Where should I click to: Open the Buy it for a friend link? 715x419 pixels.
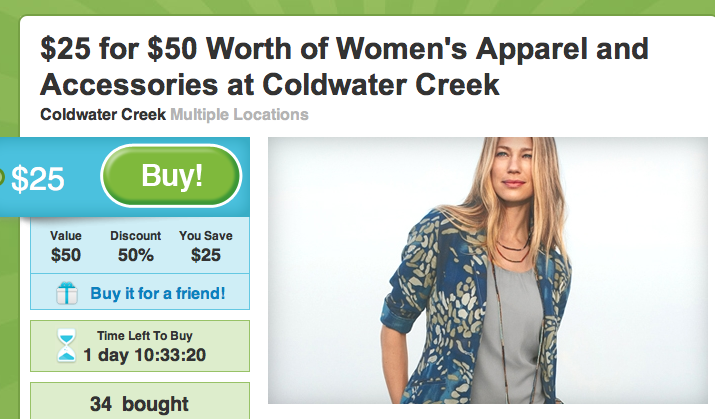(158, 293)
